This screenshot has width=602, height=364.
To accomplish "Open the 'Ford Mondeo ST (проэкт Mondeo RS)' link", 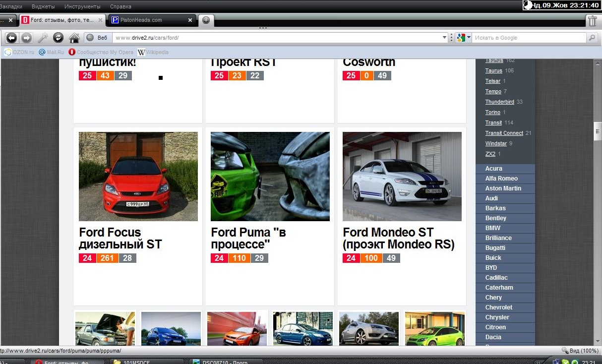I will pyautogui.click(x=399, y=239).
